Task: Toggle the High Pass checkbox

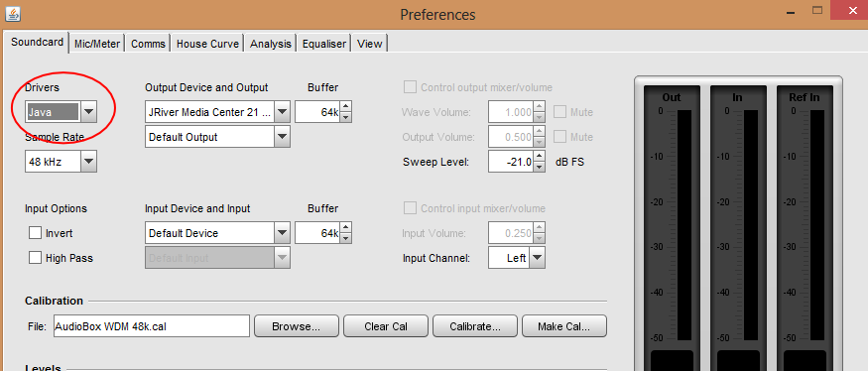Action: (x=36, y=258)
